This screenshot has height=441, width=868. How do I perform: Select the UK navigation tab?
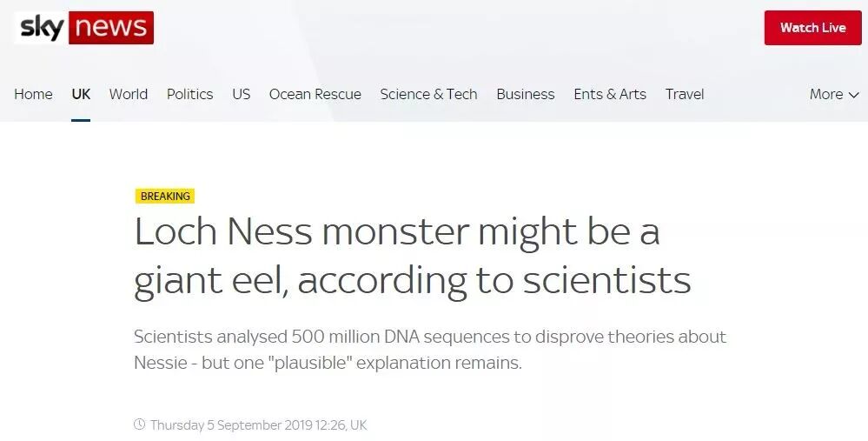81,94
